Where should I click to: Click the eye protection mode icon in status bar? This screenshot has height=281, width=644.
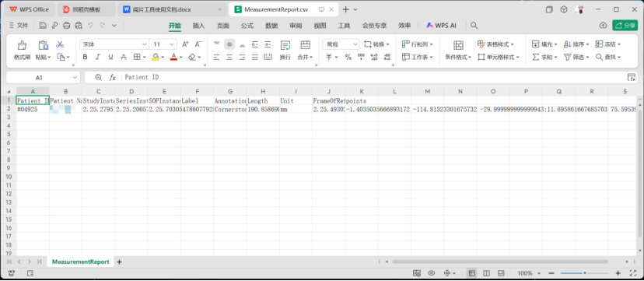[431, 273]
